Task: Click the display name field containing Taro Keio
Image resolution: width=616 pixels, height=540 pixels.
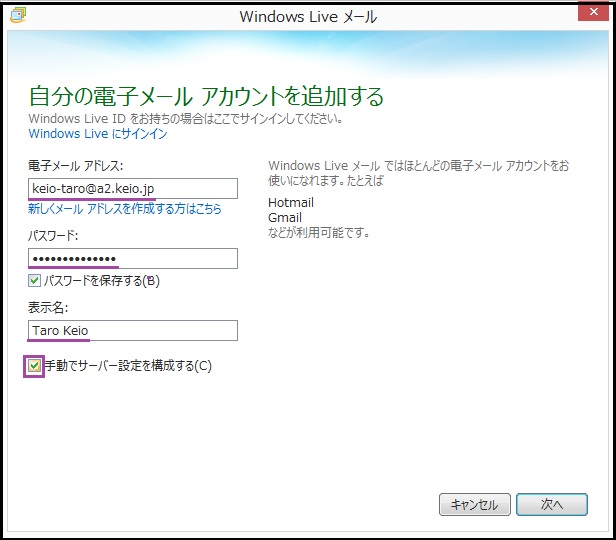Action: (133, 331)
